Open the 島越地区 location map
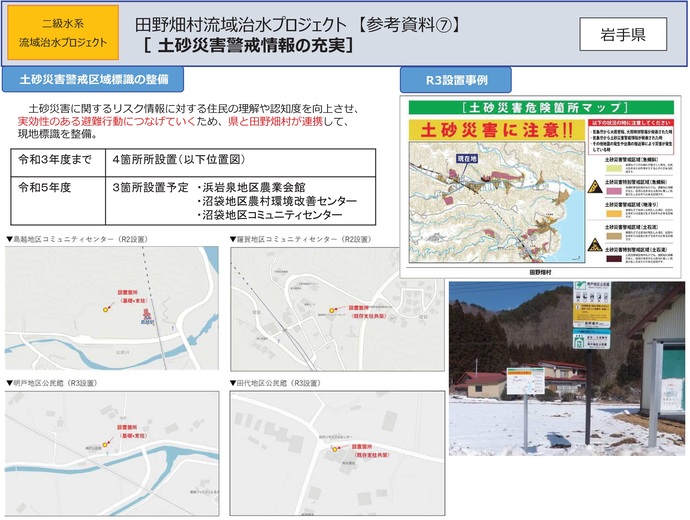The width and height of the screenshot is (690, 520). pyautogui.click(x=112, y=308)
